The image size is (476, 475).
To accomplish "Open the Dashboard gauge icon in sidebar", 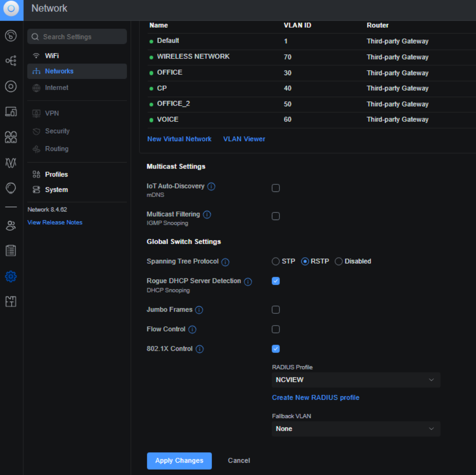I will 11,36.
